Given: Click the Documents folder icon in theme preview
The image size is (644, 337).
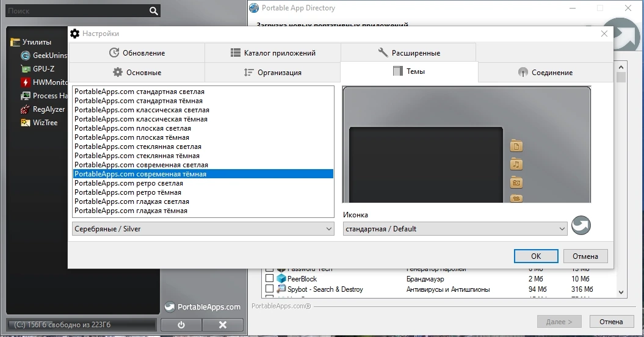Looking at the screenshot, I should coord(516,146).
